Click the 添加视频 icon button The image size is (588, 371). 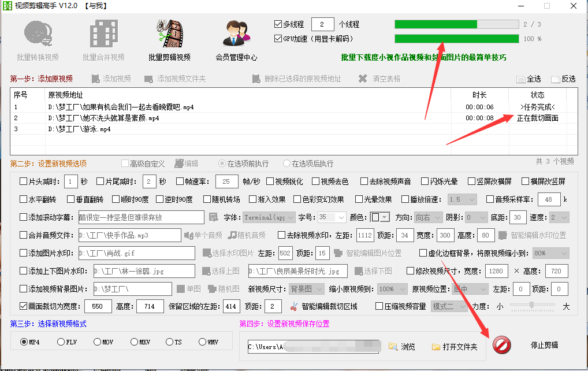coord(96,79)
